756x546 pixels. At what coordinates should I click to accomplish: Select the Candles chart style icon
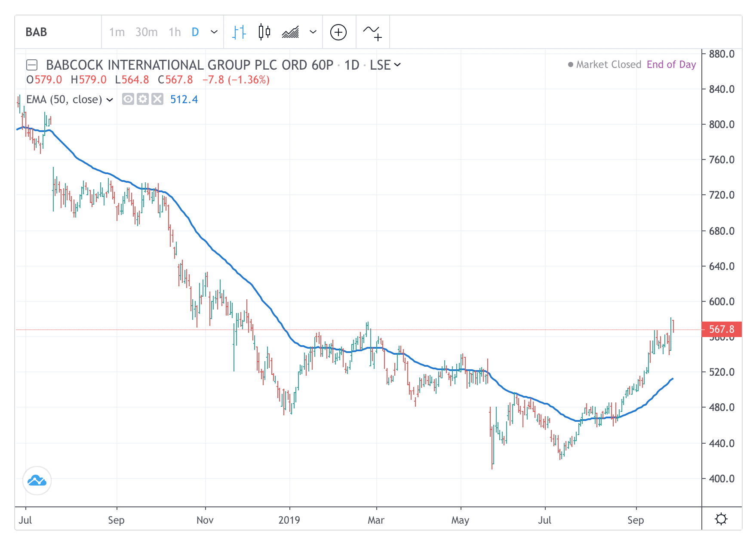[264, 32]
